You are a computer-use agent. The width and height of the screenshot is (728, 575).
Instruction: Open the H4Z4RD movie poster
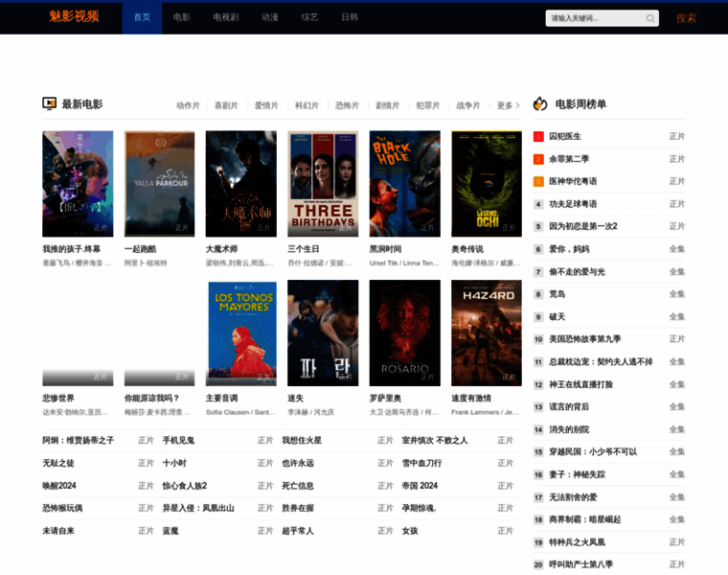pos(487,333)
